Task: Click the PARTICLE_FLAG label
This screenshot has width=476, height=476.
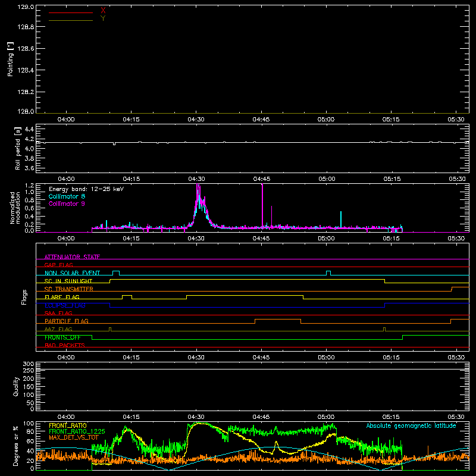Action: (x=67, y=321)
